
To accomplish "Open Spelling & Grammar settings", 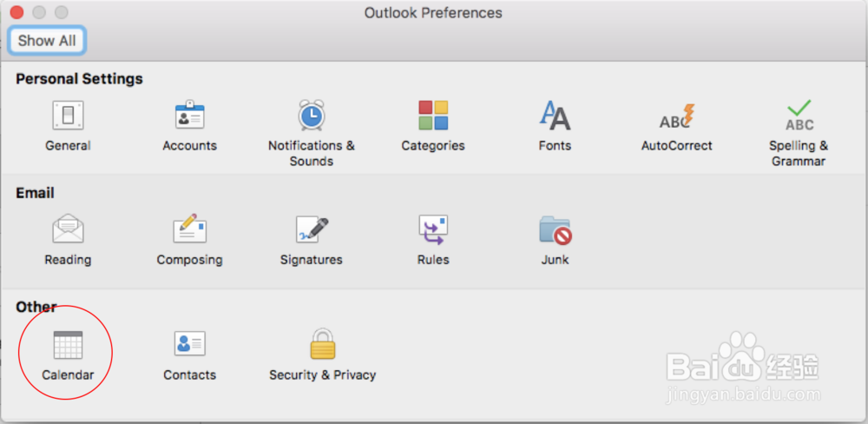I will coord(799,116).
